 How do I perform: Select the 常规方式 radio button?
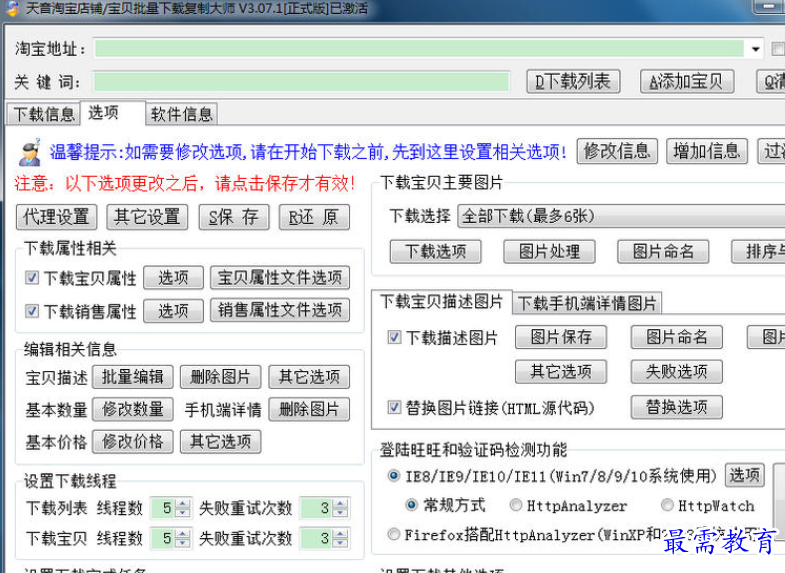(x=411, y=505)
